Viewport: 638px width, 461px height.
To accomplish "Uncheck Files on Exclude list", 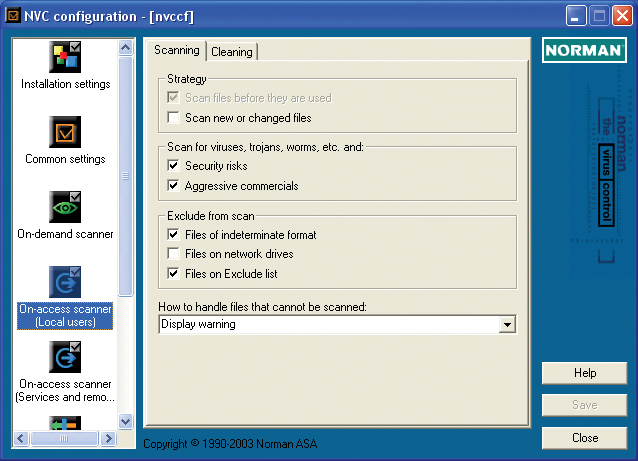I will (173, 273).
